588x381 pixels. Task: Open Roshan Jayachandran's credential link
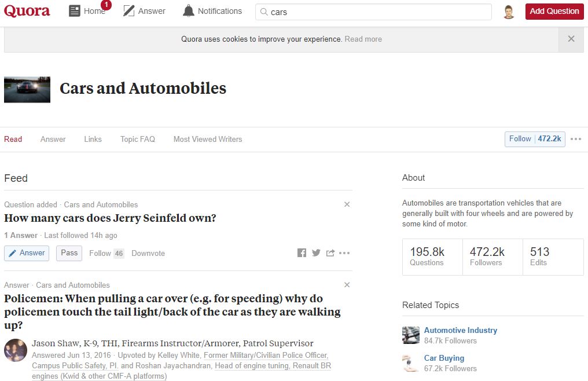(182, 371)
